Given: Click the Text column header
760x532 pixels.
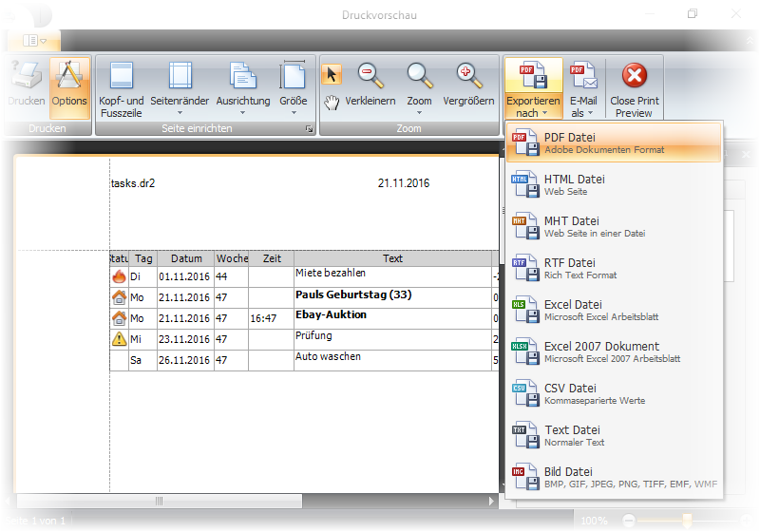Looking at the screenshot, I should coord(392,258).
